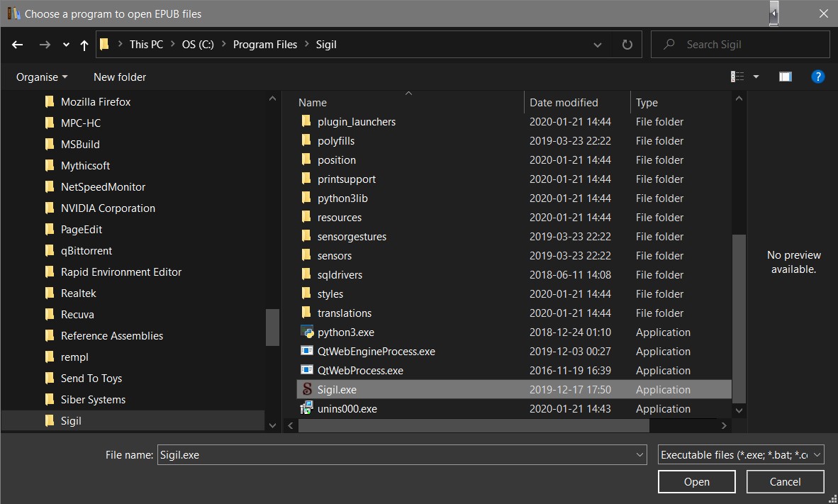Select OS (C:) in the address bar
Viewport: 838px width, 504px height.
click(x=198, y=45)
